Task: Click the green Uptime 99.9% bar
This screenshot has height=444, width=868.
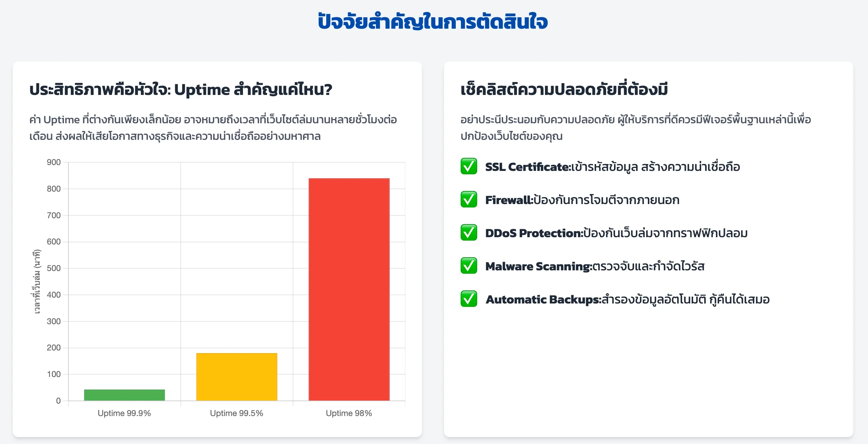Action: (x=124, y=395)
